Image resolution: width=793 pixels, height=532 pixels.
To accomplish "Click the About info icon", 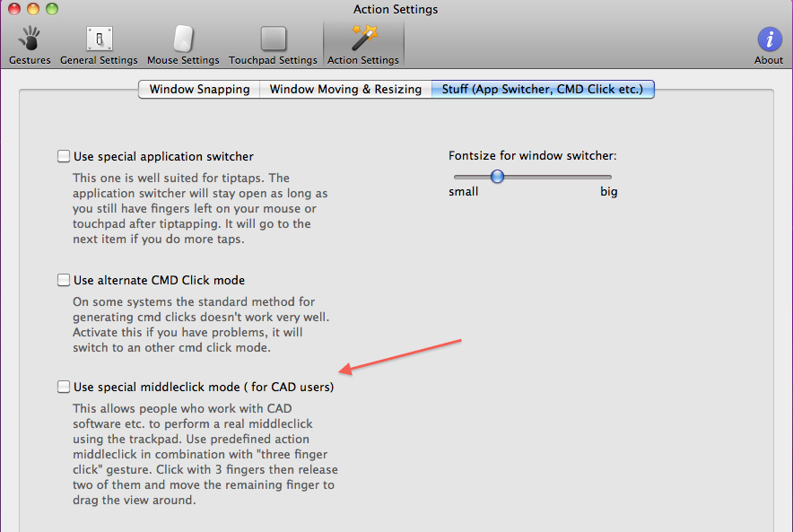I will [769, 39].
